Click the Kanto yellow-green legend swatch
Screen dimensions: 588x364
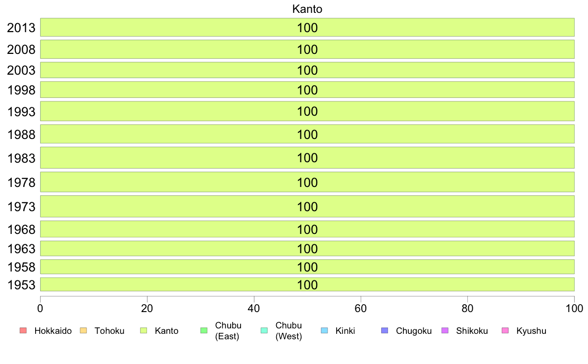click(x=144, y=331)
